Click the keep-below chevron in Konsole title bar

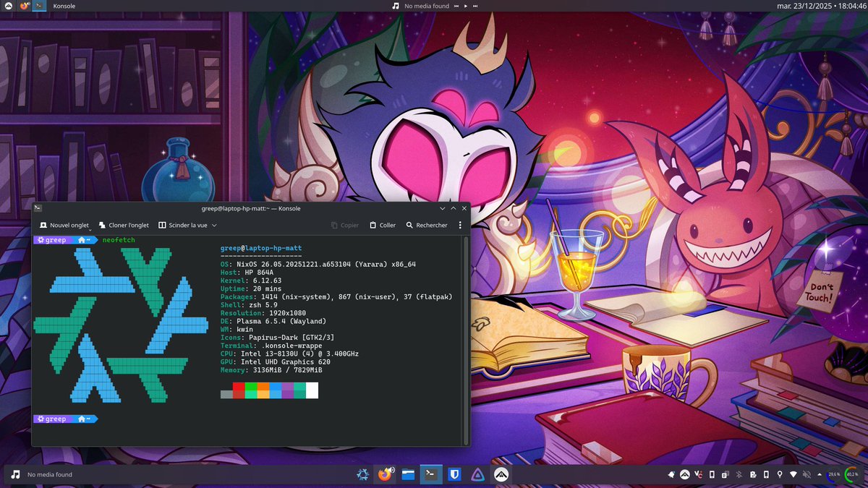442,208
